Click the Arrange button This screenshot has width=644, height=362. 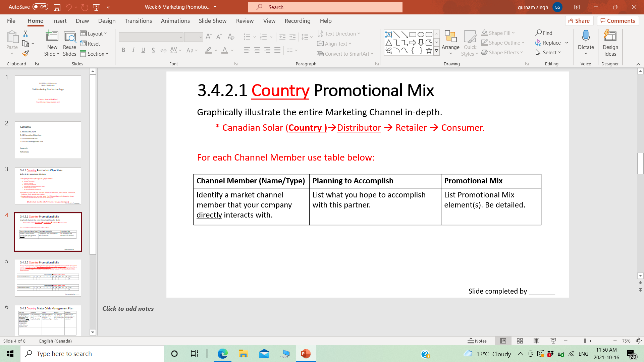point(450,43)
